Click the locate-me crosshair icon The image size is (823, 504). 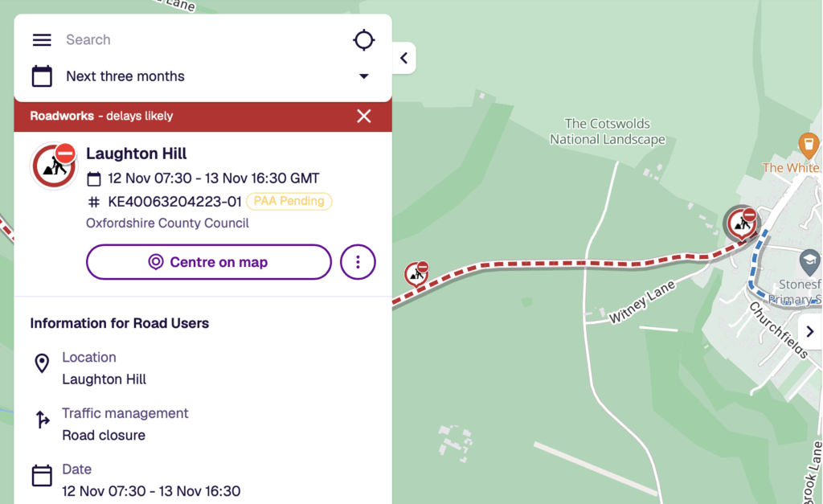364,40
